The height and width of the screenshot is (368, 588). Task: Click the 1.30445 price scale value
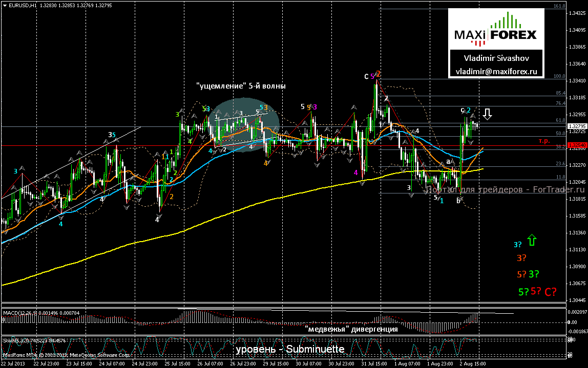(x=577, y=300)
